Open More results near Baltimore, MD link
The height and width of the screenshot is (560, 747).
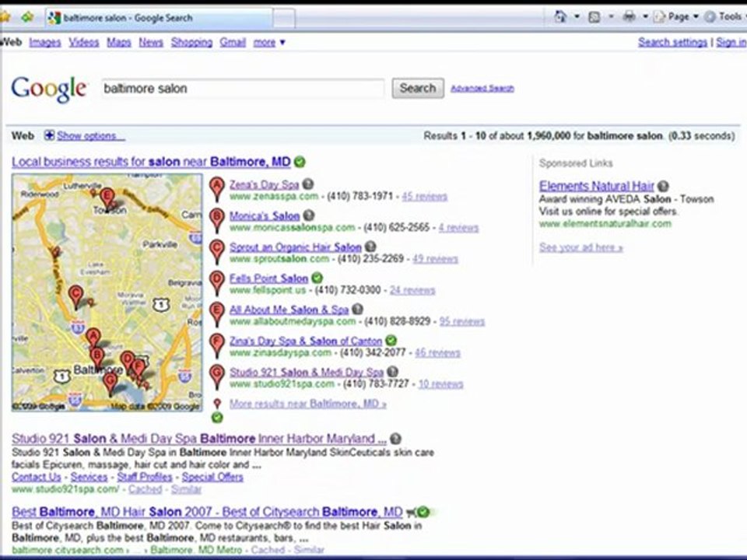pos(308,404)
